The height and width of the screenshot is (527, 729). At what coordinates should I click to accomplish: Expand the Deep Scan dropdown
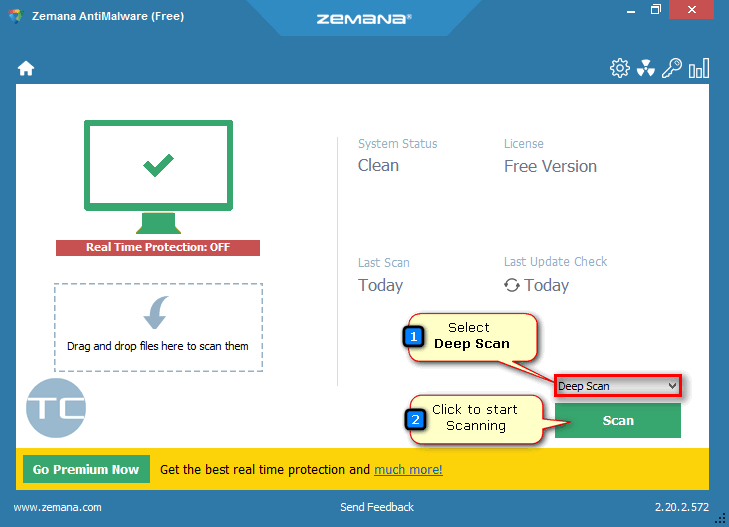click(617, 386)
